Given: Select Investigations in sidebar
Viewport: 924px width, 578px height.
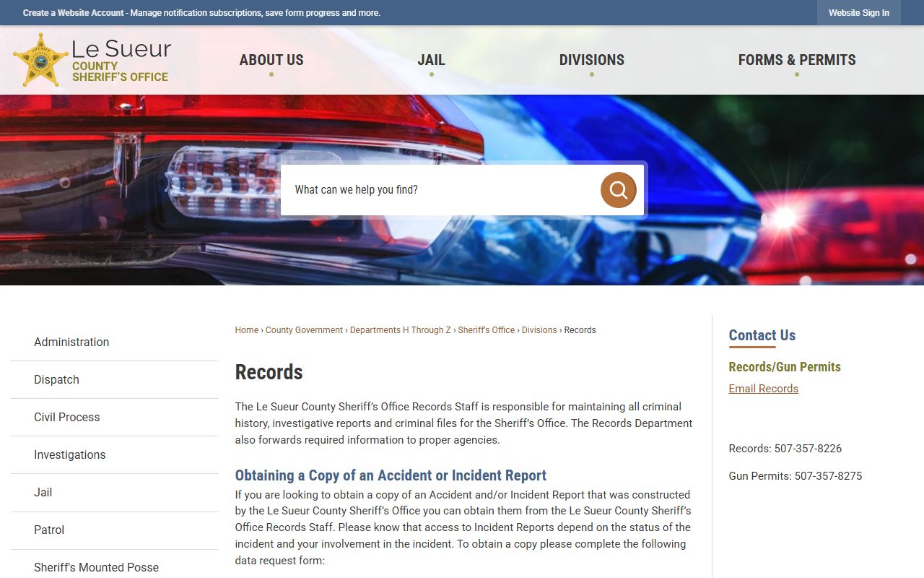Looking at the screenshot, I should coord(115,455).
